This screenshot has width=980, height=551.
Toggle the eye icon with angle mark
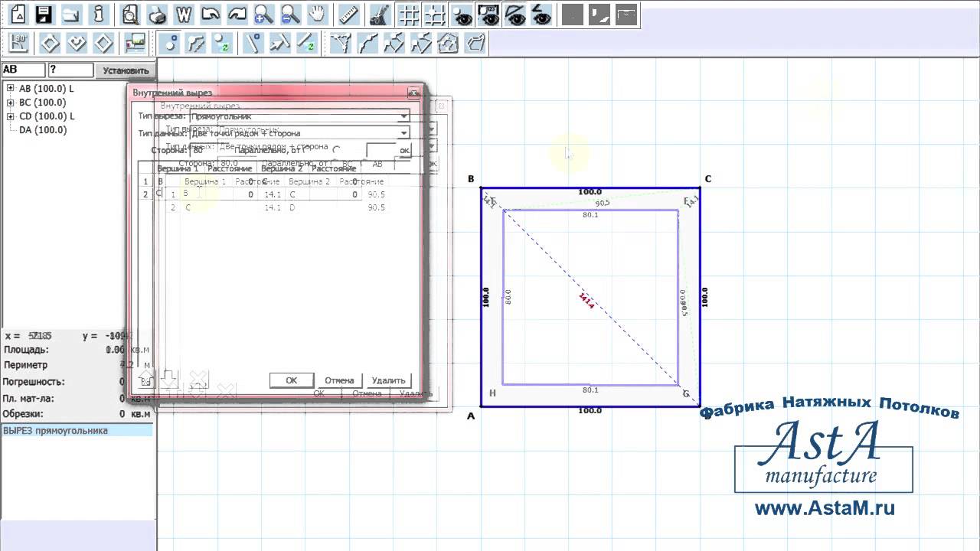pyautogui.click(x=541, y=14)
